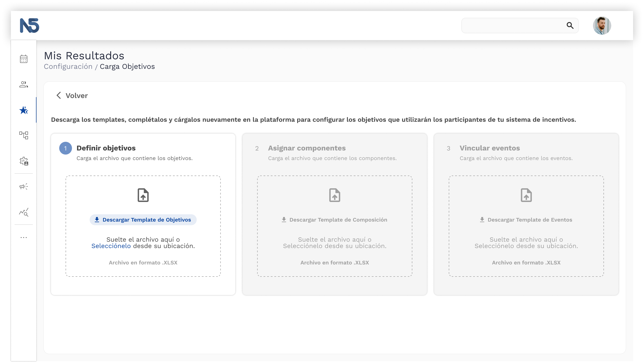Open the gear-with-lock settings sidebar icon
Image resolution: width=644 pixels, height=362 pixels.
coord(24,161)
